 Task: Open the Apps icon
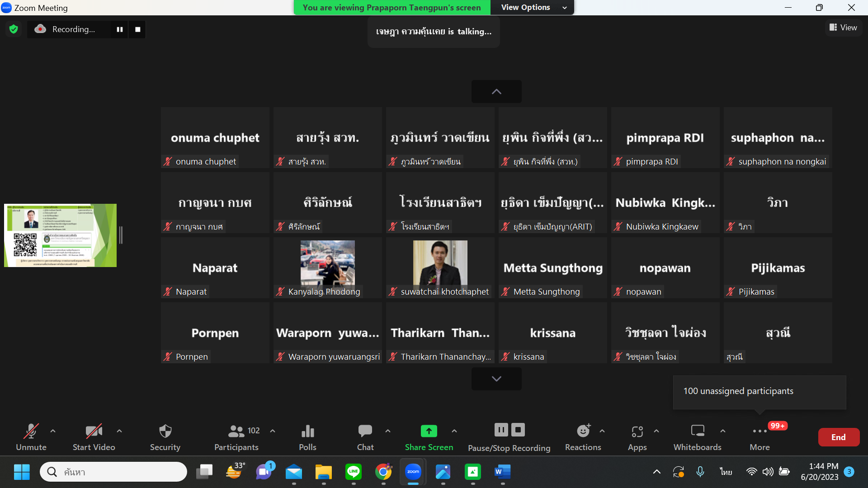(637, 432)
